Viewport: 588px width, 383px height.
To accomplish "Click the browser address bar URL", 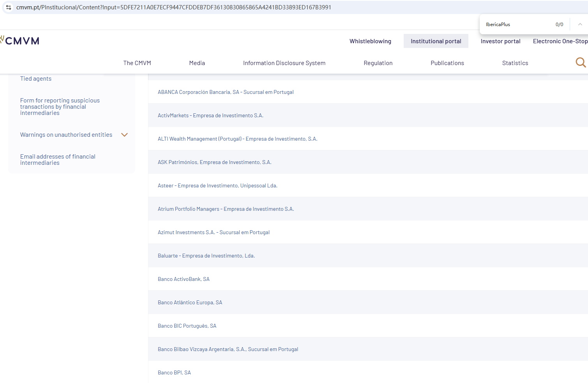I will (x=173, y=7).
